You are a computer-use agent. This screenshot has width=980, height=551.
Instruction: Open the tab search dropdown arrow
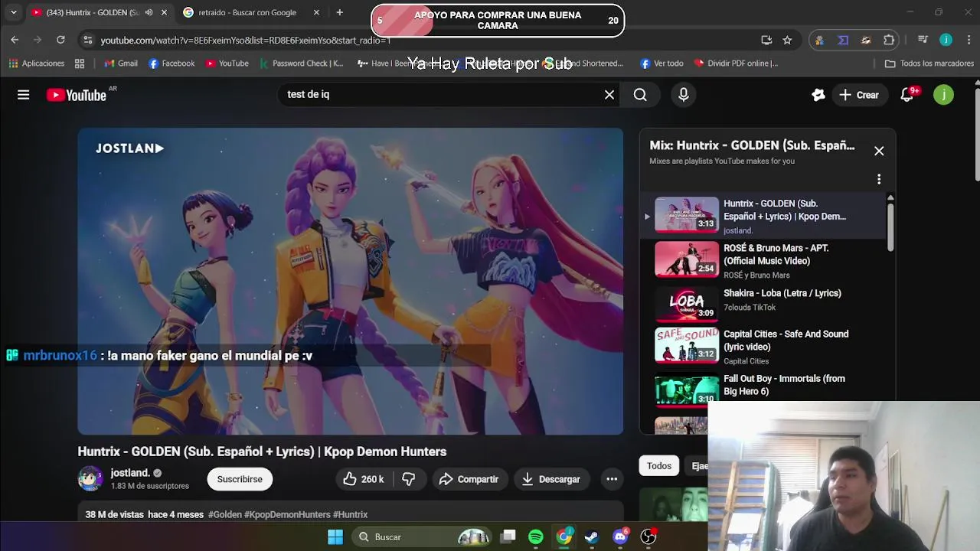pyautogui.click(x=13, y=12)
